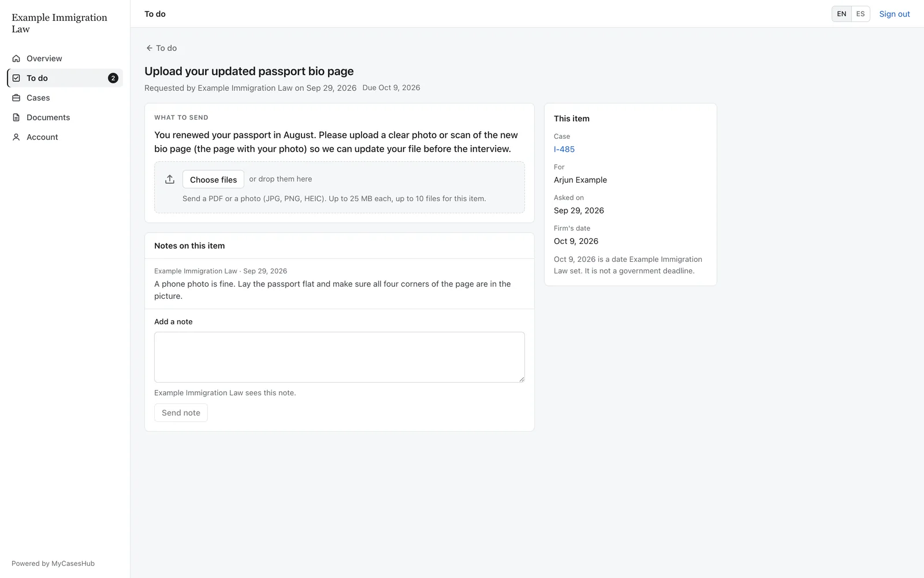Click the To do checkbox icon in sidebar
Screen dimensions: 924x578
coord(16,78)
